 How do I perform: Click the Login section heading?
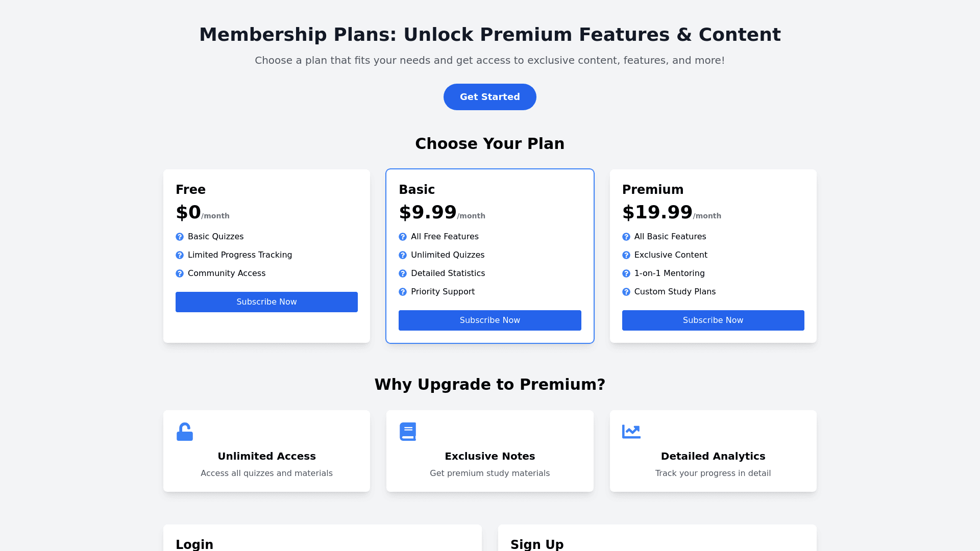194,544
